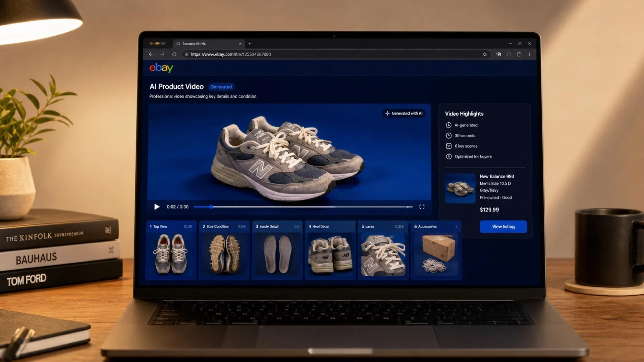This screenshot has width=644, height=362.
Task: Click the 6 key scenes icon
Action: (x=448, y=146)
